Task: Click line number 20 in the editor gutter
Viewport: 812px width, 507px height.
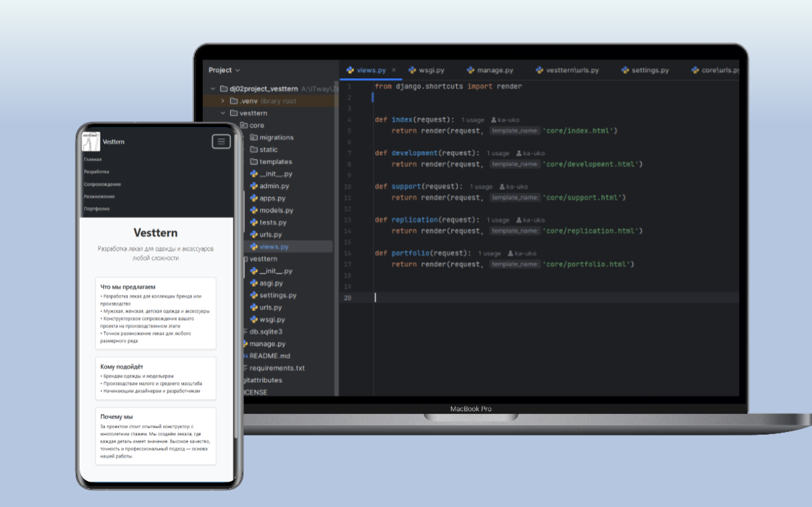Action: pos(346,298)
